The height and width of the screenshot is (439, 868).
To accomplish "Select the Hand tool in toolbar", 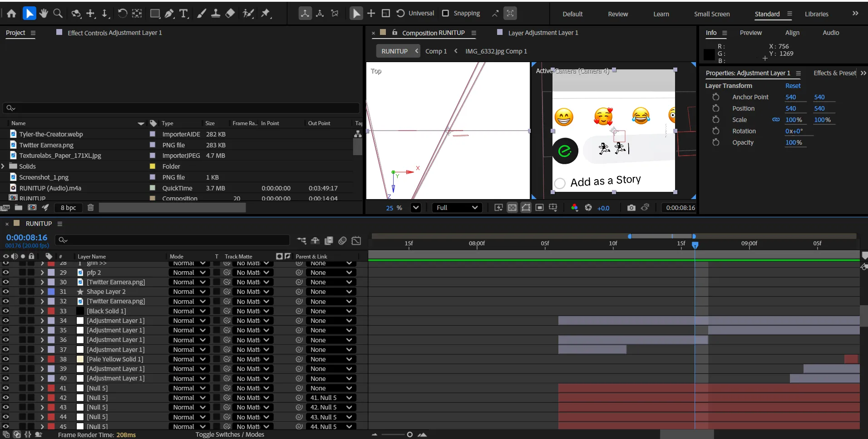I will click(44, 14).
